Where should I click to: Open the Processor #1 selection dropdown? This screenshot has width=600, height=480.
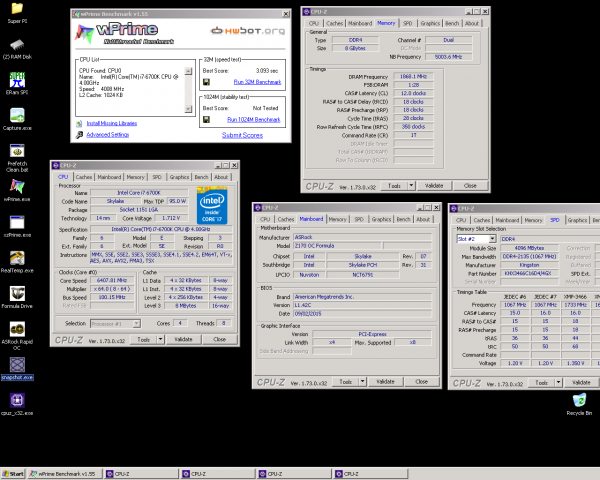click(116, 324)
